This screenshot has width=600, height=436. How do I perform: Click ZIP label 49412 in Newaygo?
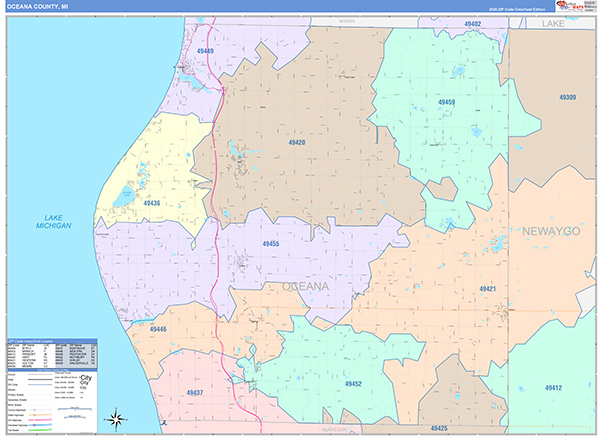point(553,388)
